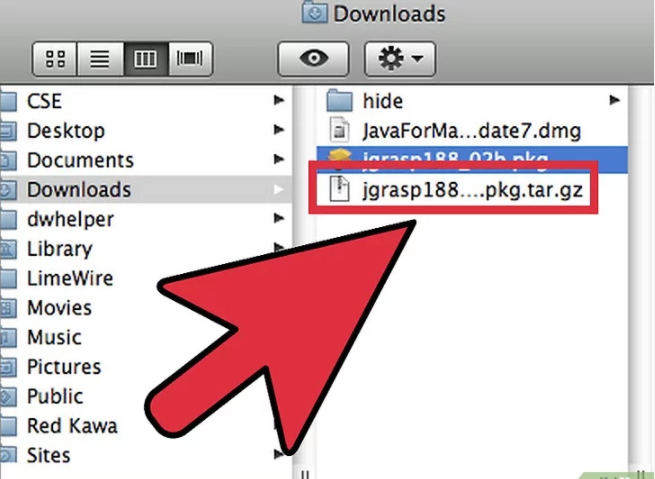Click the hide folder icon

[x=342, y=101]
